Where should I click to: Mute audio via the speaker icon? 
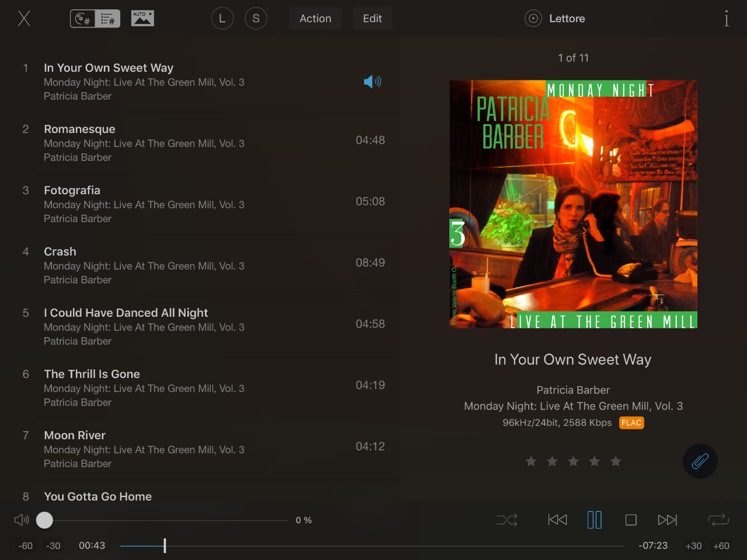click(x=22, y=520)
